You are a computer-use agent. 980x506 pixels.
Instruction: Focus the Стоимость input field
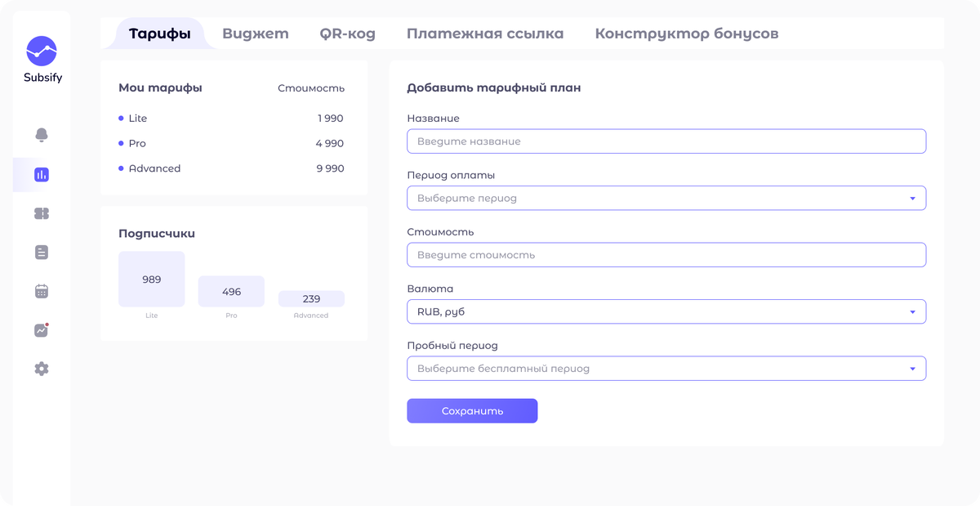pyautogui.click(x=666, y=255)
